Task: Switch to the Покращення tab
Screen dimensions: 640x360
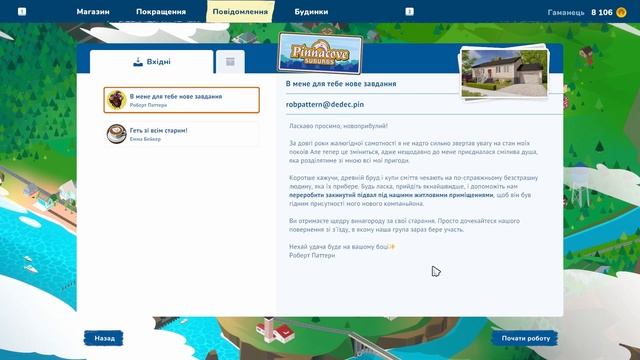Action: [161, 12]
